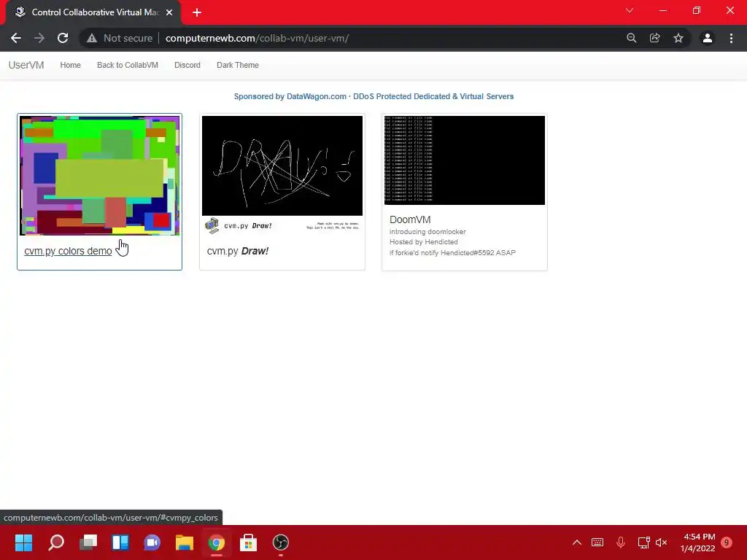747x560 pixels.
Task: Click 'Hosted by Hendicted' text
Action: click(x=424, y=242)
